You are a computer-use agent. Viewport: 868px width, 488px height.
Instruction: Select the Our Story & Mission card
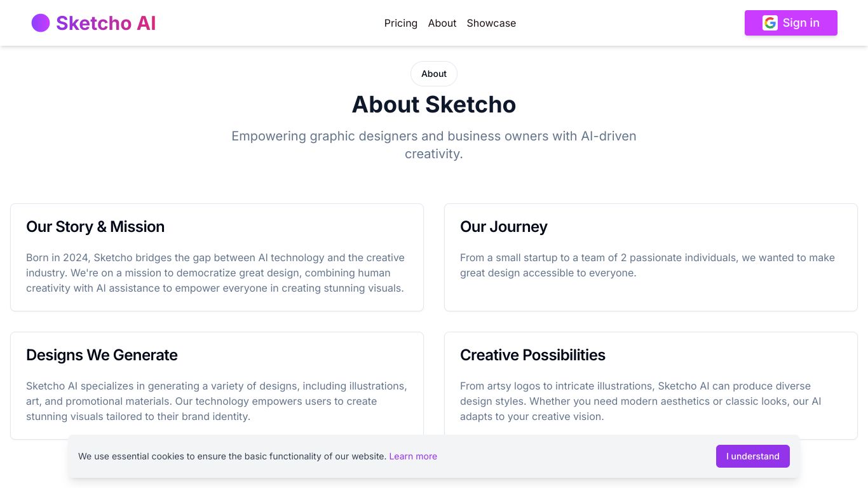point(217,257)
